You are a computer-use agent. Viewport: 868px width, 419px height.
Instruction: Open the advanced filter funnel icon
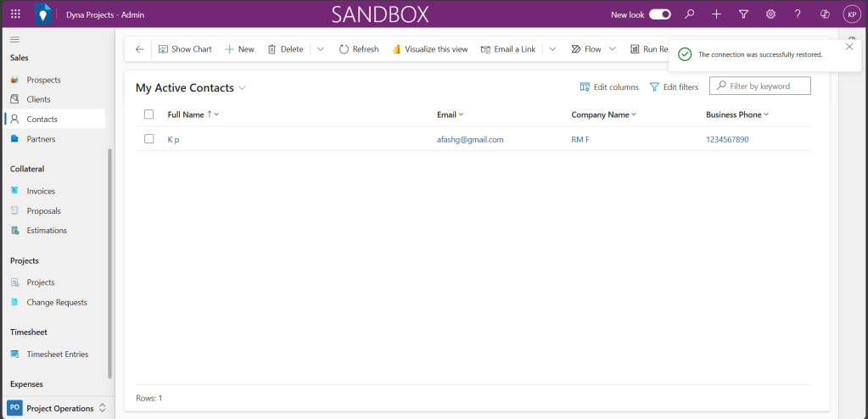(x=743, y=14)
